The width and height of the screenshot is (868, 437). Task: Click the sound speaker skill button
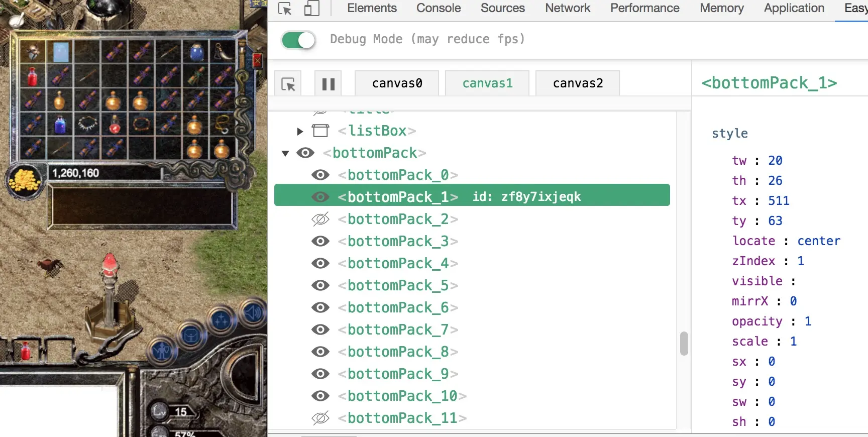coord(253,313)
